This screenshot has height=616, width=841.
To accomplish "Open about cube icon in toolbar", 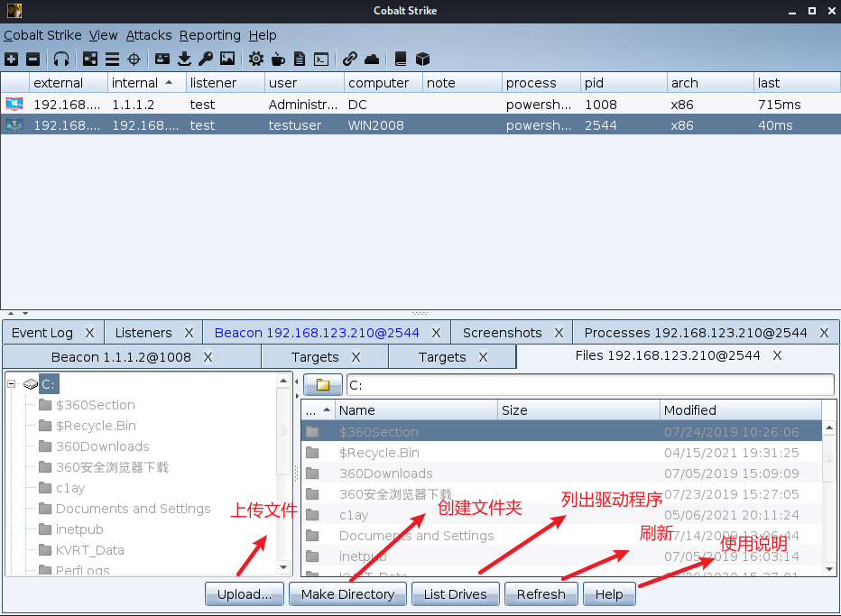I will click(x=422, y=59).
